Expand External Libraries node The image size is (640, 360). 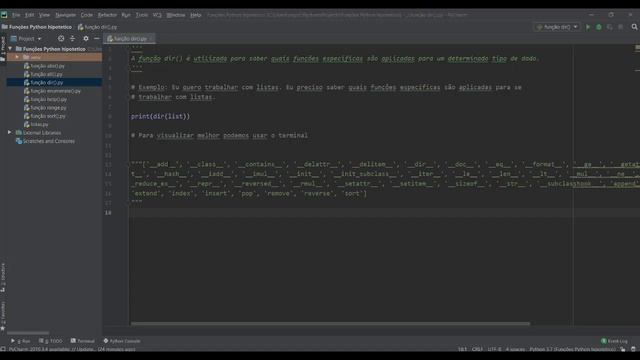pyautogui.click(x=10, y=132)
